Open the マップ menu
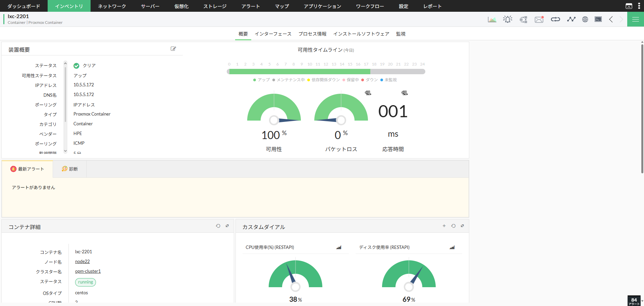 [282, 6]
